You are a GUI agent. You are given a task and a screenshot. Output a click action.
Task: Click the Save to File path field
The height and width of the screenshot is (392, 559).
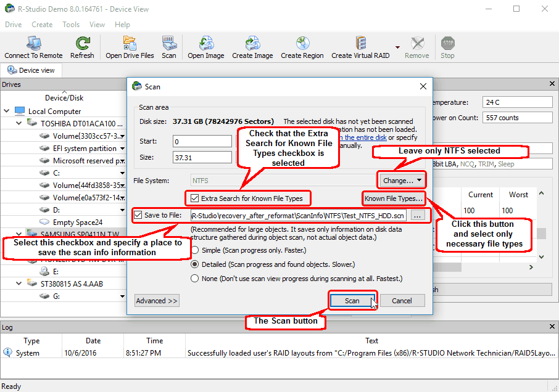pos(299,215)
